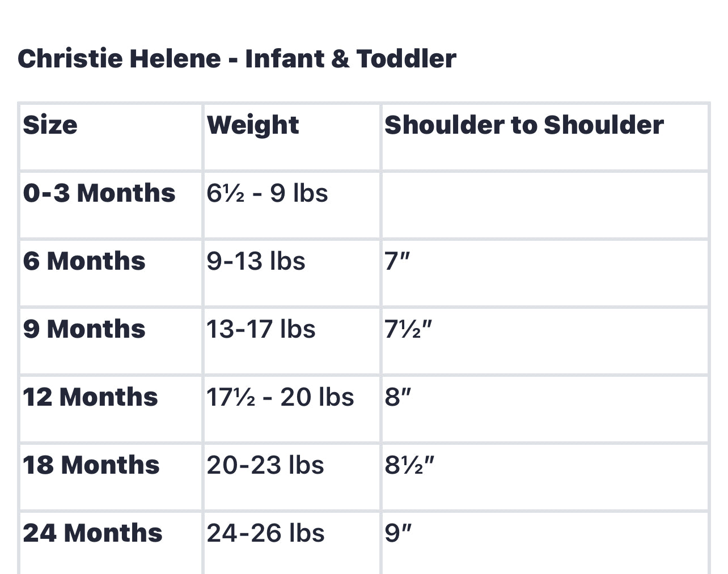Select the 12 Months size cell
728x574 pixels.
coord(91,397)
